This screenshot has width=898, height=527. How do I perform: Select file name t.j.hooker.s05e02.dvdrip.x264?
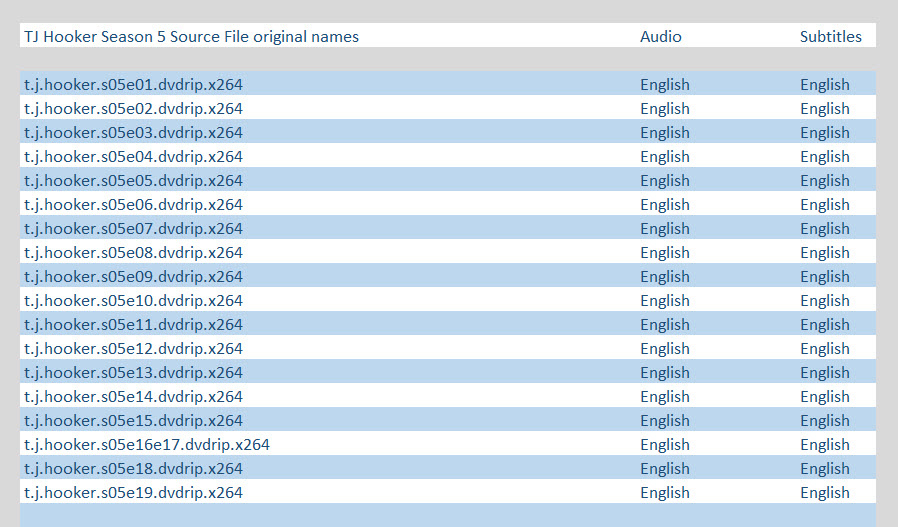click(x=133, y=109)
